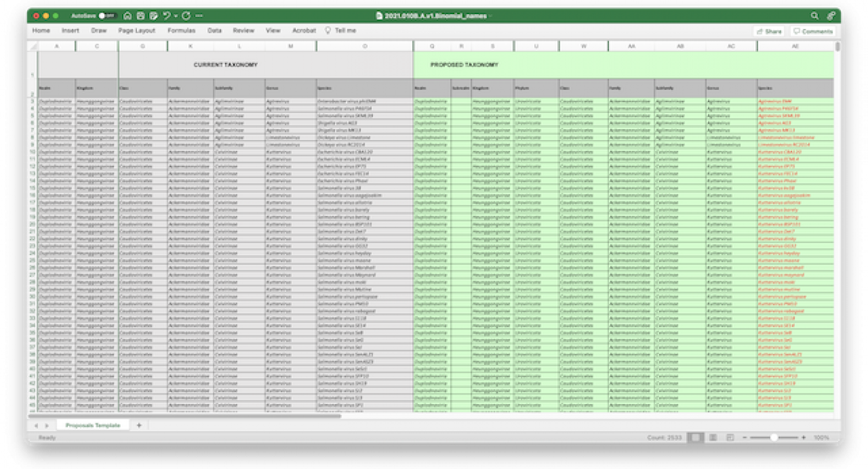Click the Share button
868x469 pixels.
point(769,31)
